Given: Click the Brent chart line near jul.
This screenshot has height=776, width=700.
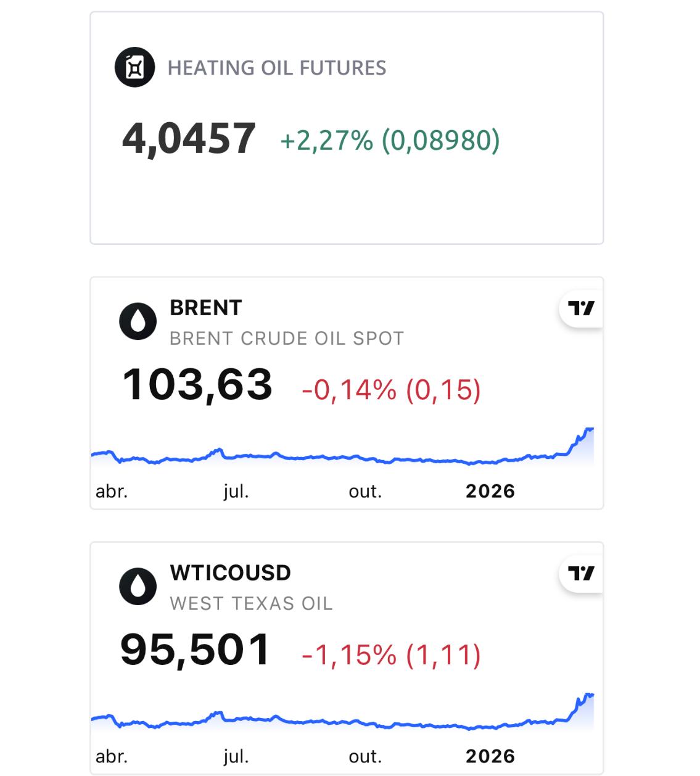Looking at the screenshot, I should [236, 456].
